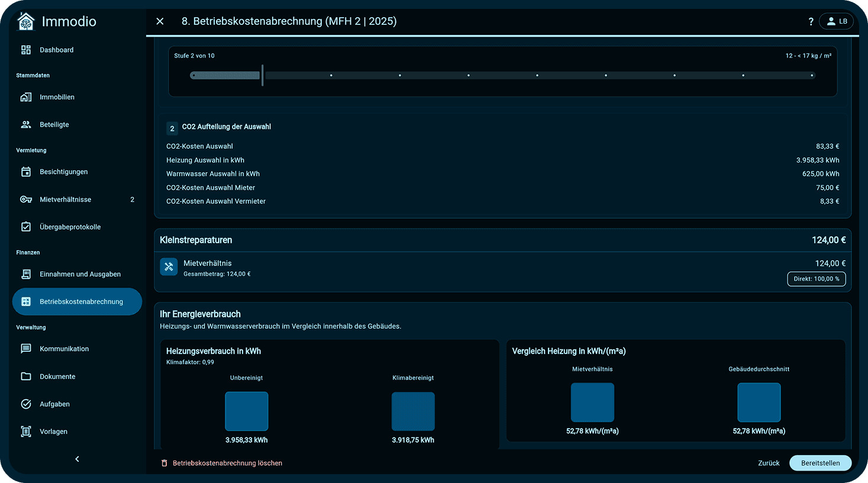Open Mietverhältnisse in the sidebar
868x483 pixels.
coord(77,199)
